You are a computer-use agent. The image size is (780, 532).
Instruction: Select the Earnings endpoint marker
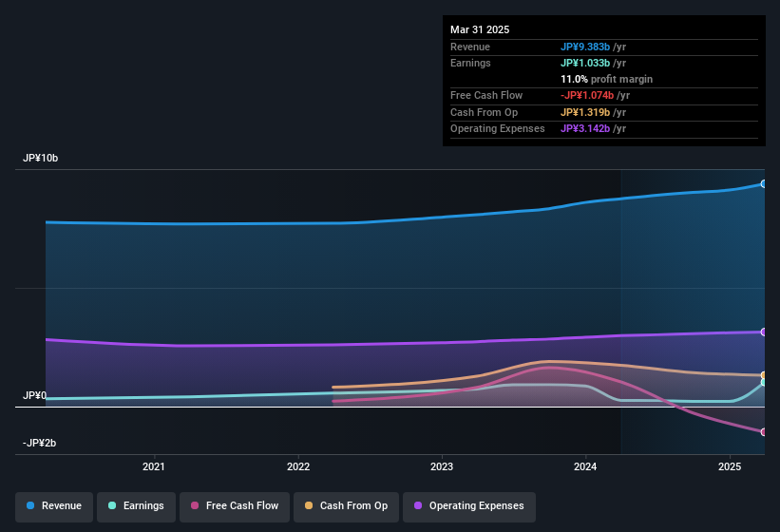pyautogui.click(x=763, y=382)
